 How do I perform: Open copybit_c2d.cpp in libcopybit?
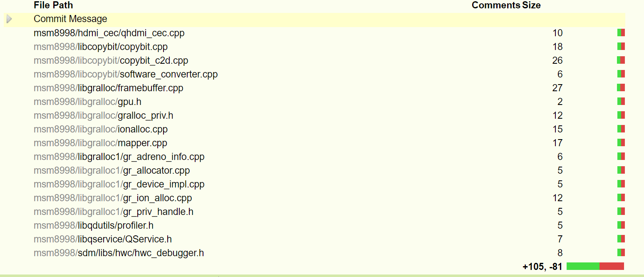pyautogui.click(x=111, y=60)
